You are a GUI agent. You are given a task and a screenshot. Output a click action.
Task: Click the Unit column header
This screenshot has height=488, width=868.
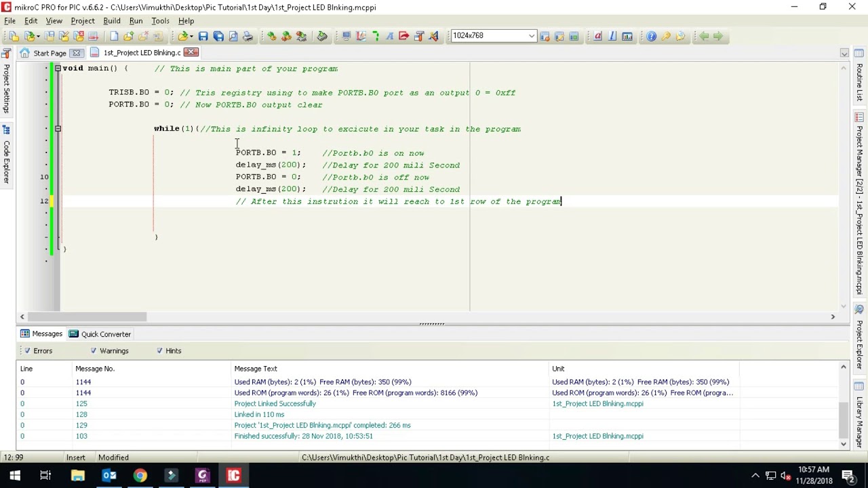click(644, 369)
